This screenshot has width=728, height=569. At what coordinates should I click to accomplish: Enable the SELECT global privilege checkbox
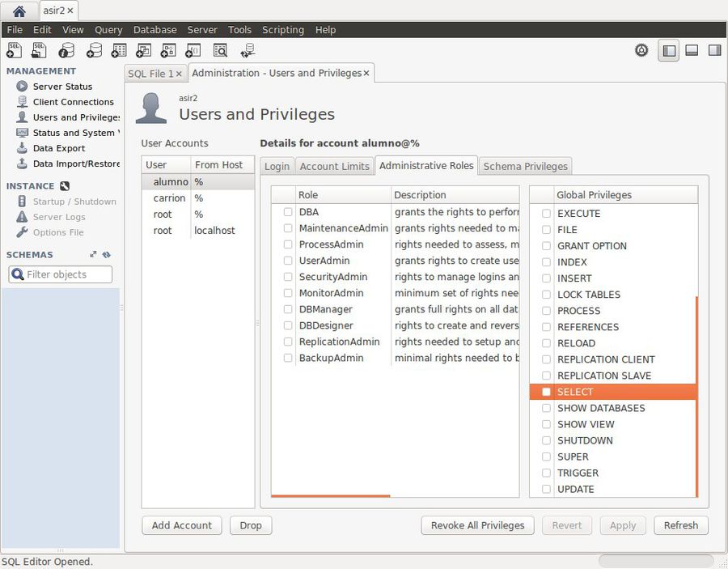click(545, 392)
